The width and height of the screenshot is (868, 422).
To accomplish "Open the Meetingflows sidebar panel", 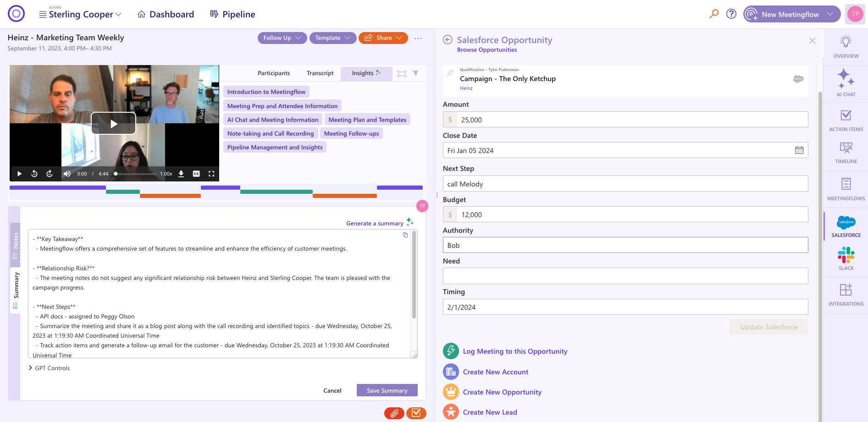I will click(846, 189).
